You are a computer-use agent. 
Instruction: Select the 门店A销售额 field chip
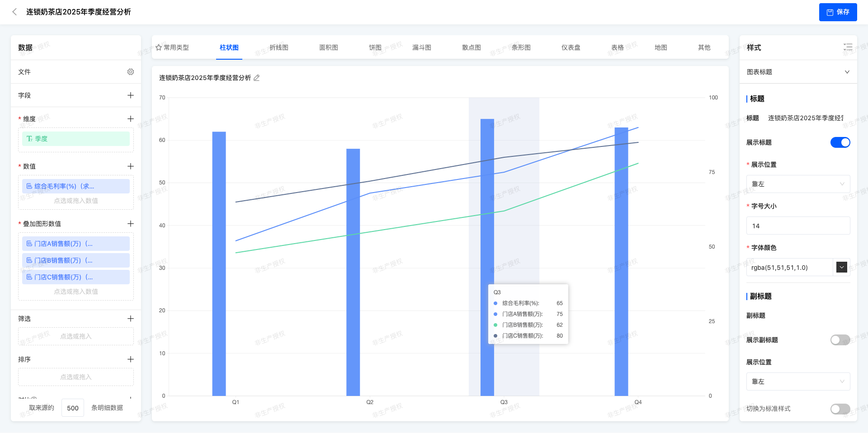coord(76,244)
